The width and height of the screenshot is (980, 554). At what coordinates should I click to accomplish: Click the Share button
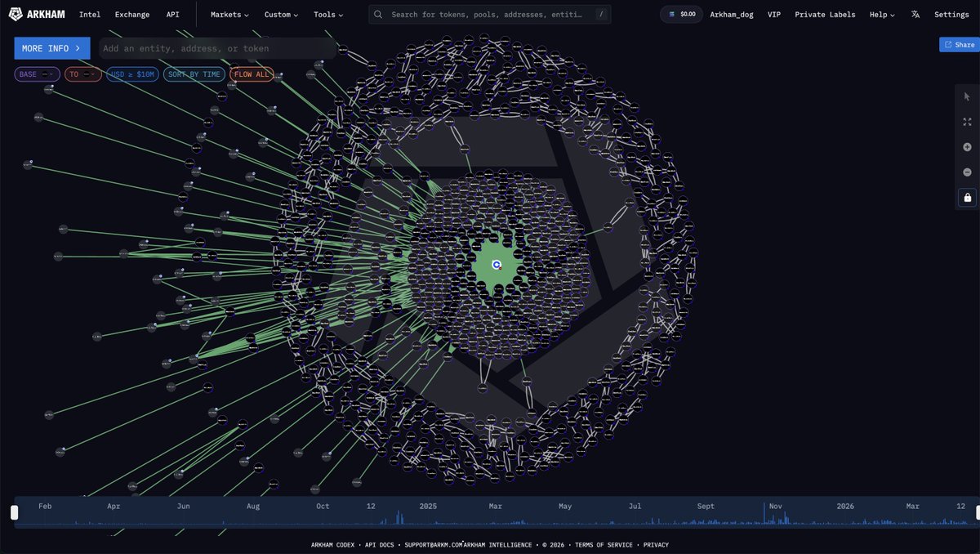pos(959,45)
